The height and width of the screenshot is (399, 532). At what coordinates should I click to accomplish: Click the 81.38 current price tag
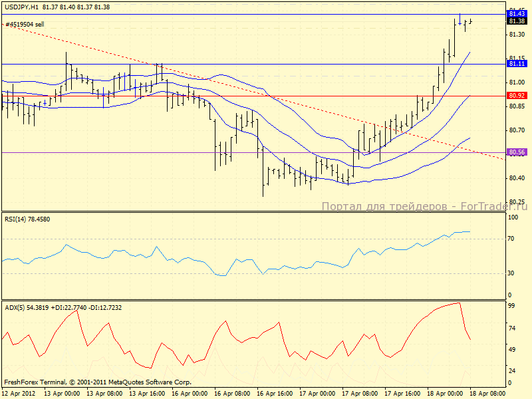tap(517, 21)
